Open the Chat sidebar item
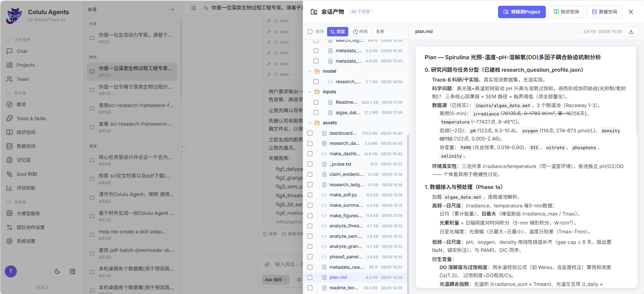644x294 pixels. pyautogui.click(x=22, y=51)
